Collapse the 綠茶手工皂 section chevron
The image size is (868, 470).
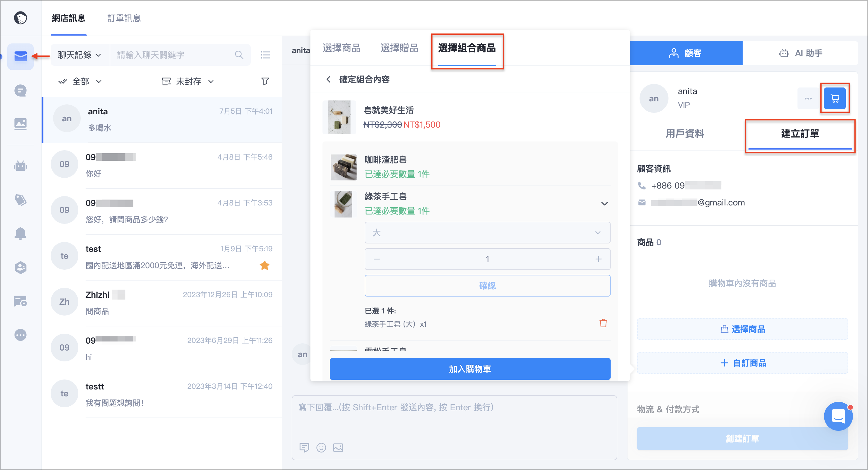pos(604,203)
